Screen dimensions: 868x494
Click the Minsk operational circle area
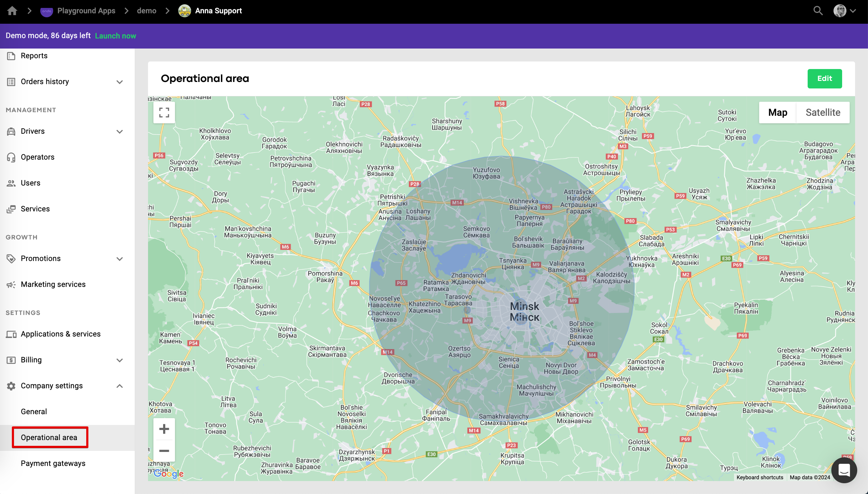click(502, 288)
